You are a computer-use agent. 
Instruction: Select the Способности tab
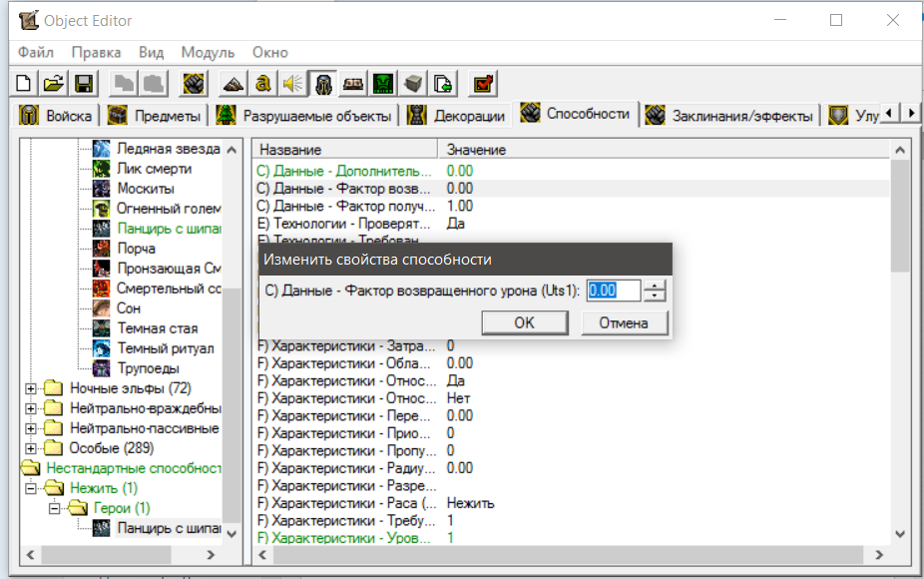pyautogui.click(x=576, y=114)
